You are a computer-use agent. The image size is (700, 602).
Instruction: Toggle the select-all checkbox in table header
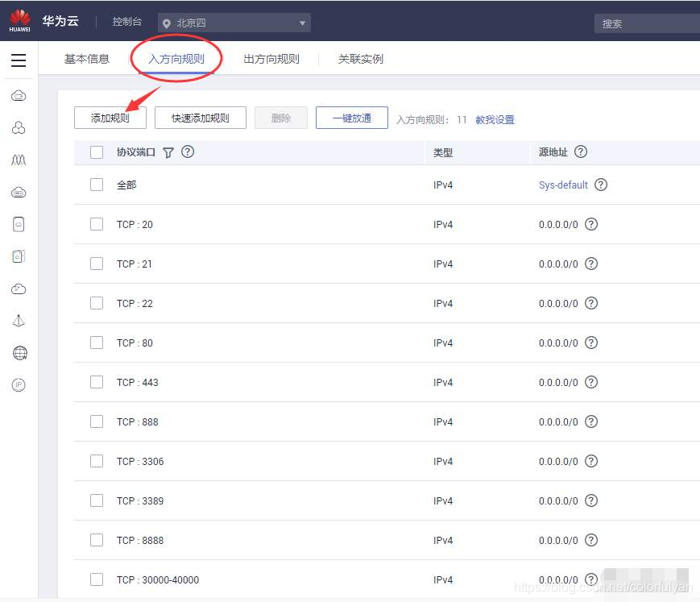pyautogui.click(x=97, y=152)
